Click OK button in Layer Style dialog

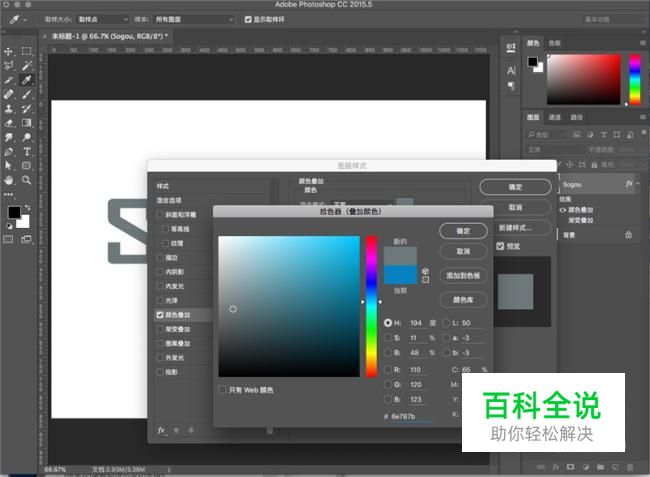[x=515, y=187]
